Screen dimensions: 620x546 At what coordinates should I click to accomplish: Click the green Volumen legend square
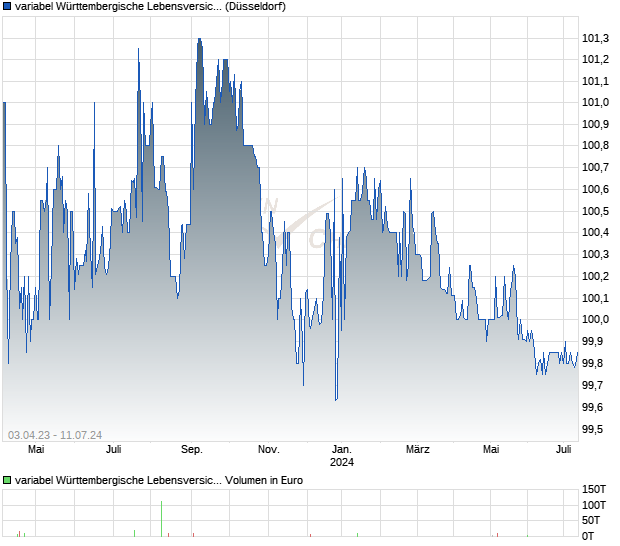(7, 480)
